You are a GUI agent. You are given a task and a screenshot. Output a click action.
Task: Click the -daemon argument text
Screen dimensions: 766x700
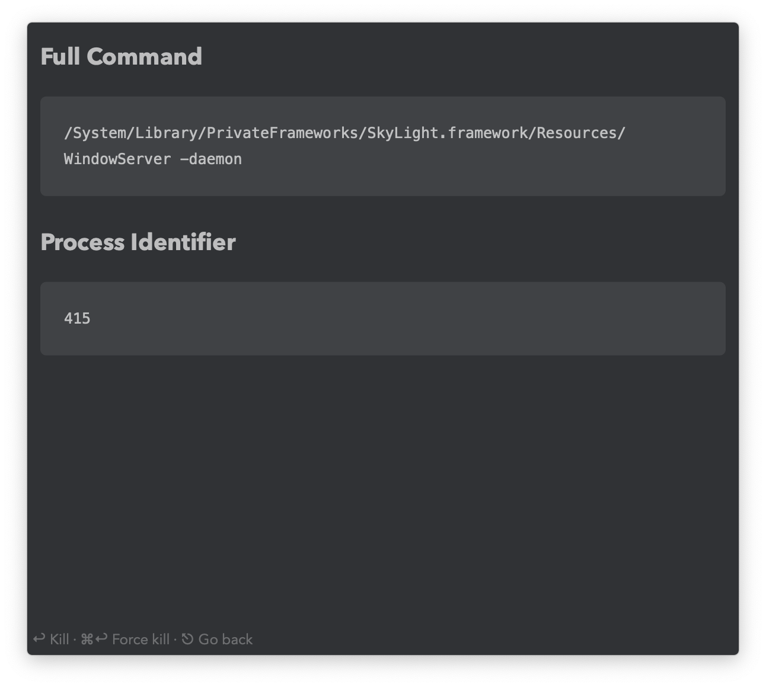click(x=210, y=159)
